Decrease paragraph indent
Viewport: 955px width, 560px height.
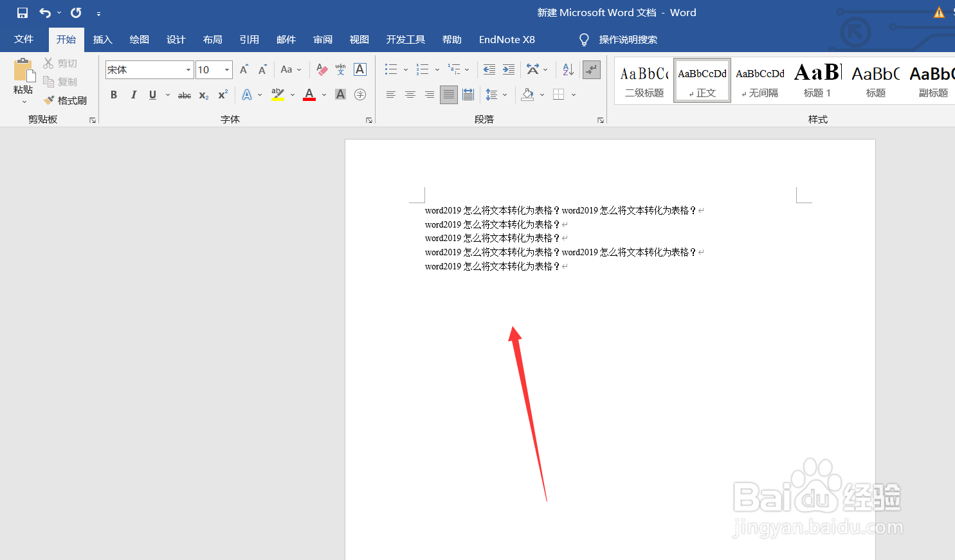(489, 69)
